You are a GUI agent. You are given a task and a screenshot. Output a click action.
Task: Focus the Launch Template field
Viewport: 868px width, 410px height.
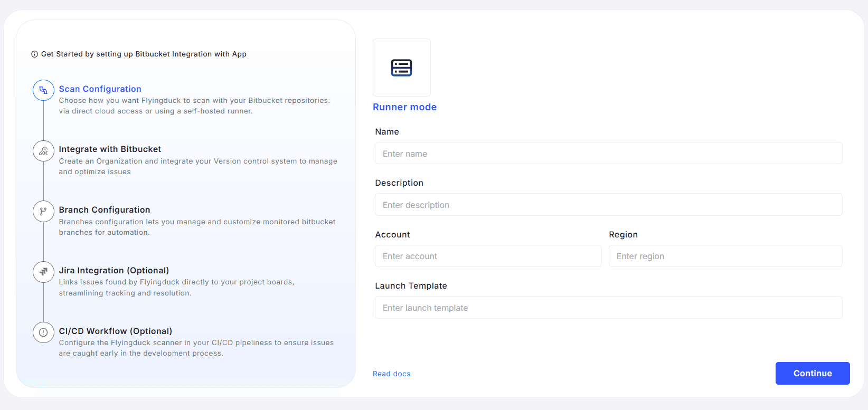(x=608, y=308)
